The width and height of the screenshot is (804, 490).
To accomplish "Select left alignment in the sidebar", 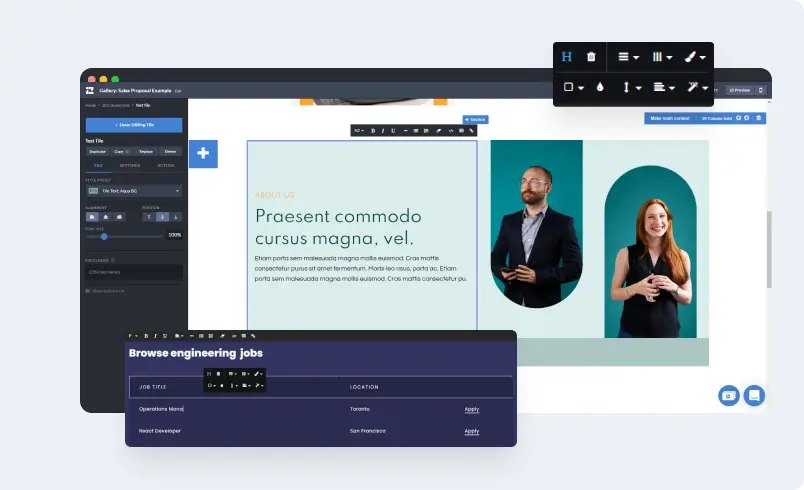I will pos(92,217).
